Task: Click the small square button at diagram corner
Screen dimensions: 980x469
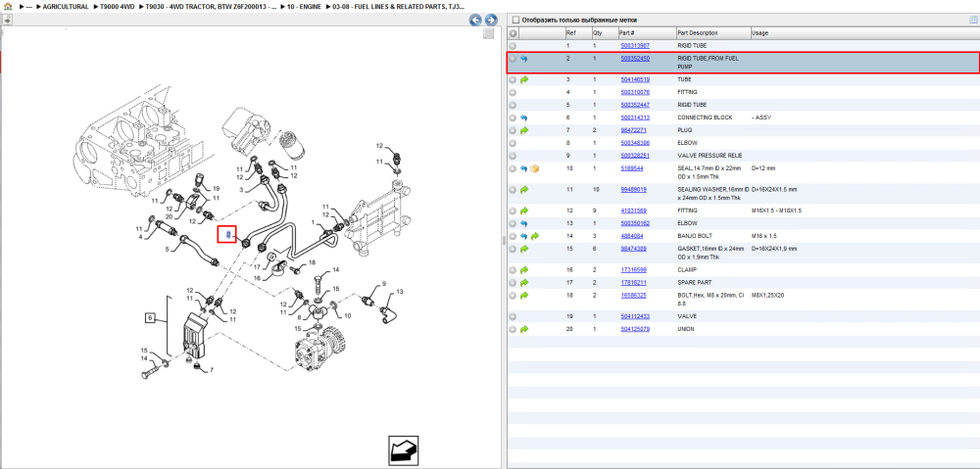Action: [489, 33]
